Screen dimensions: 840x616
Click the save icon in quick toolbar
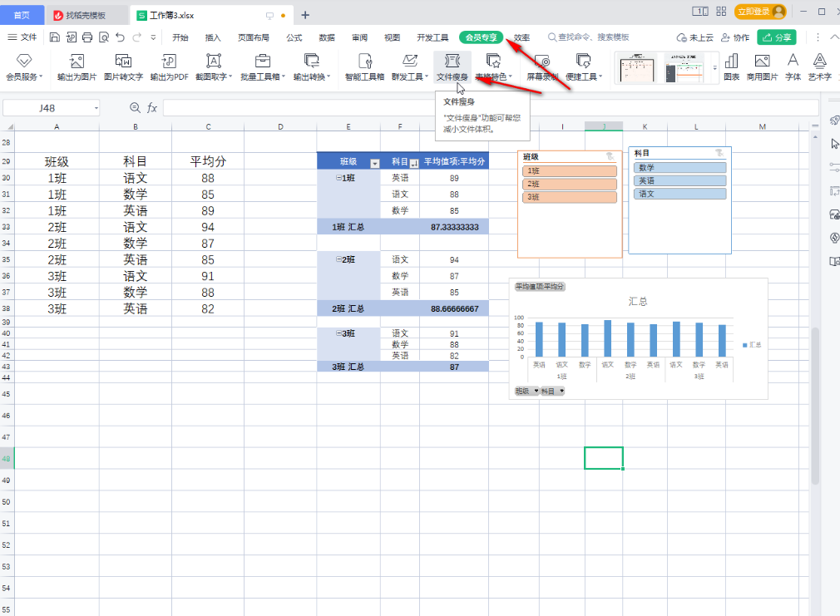click(55, 37)
